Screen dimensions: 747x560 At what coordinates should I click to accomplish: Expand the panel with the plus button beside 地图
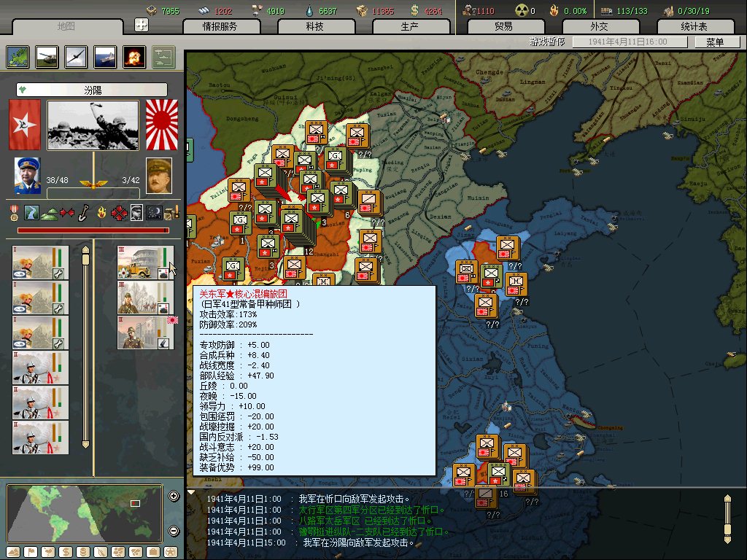point(142,25)
